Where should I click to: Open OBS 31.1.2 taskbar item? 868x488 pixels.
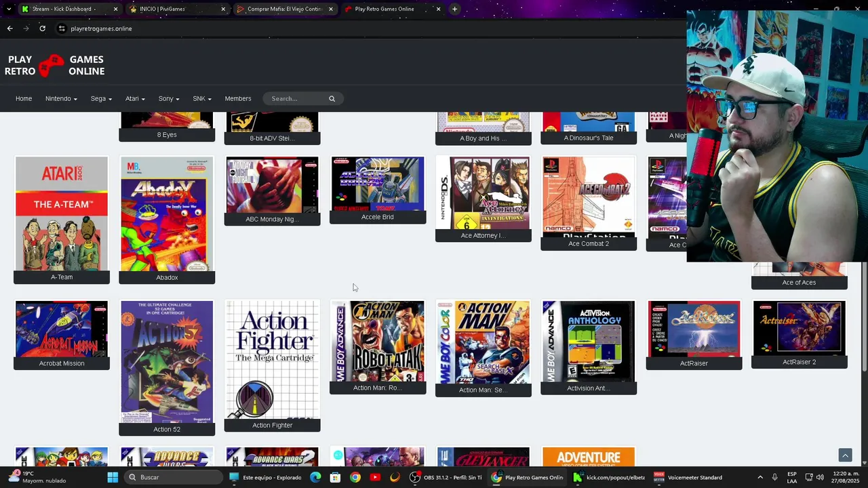coord(447,477)
